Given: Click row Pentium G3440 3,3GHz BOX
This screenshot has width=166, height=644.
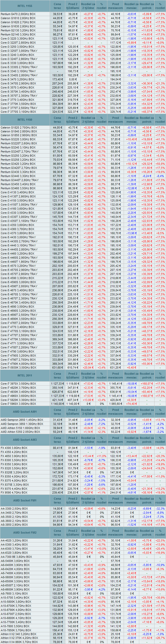Looking at the screenshot, I should (83, 176).
